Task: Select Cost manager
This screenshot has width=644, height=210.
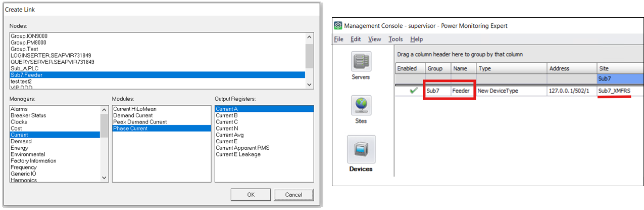Action: tap(55, 129)
